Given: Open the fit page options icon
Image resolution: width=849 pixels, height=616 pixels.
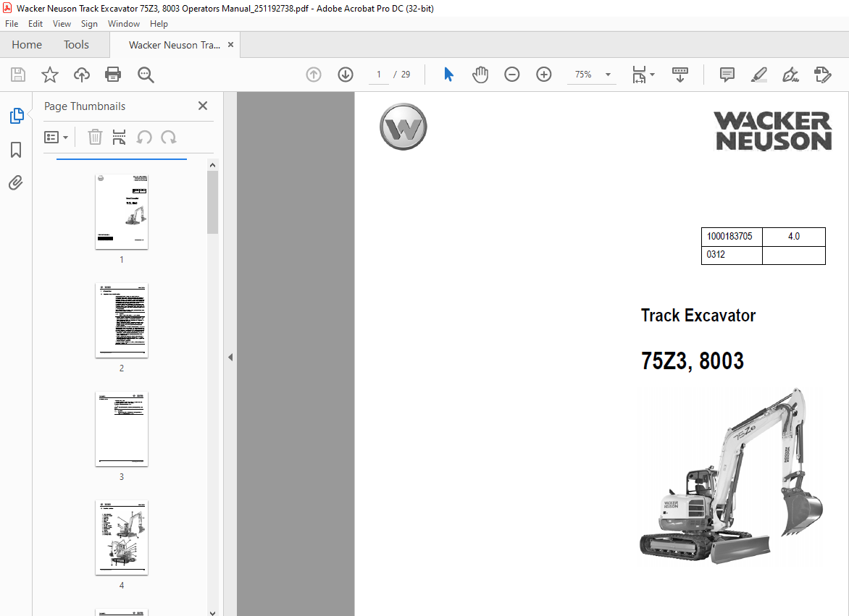Looking at the screenshot, I should [x=639, y=75].
